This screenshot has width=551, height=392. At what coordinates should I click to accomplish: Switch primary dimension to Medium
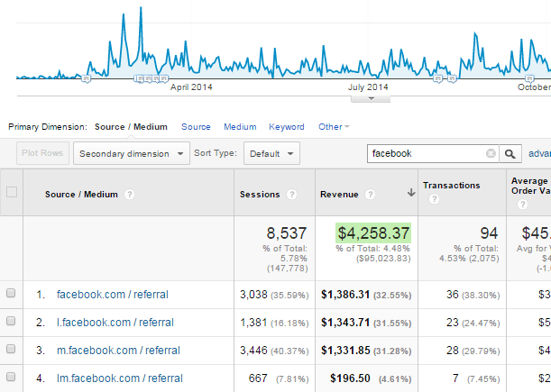pos(240,127)
